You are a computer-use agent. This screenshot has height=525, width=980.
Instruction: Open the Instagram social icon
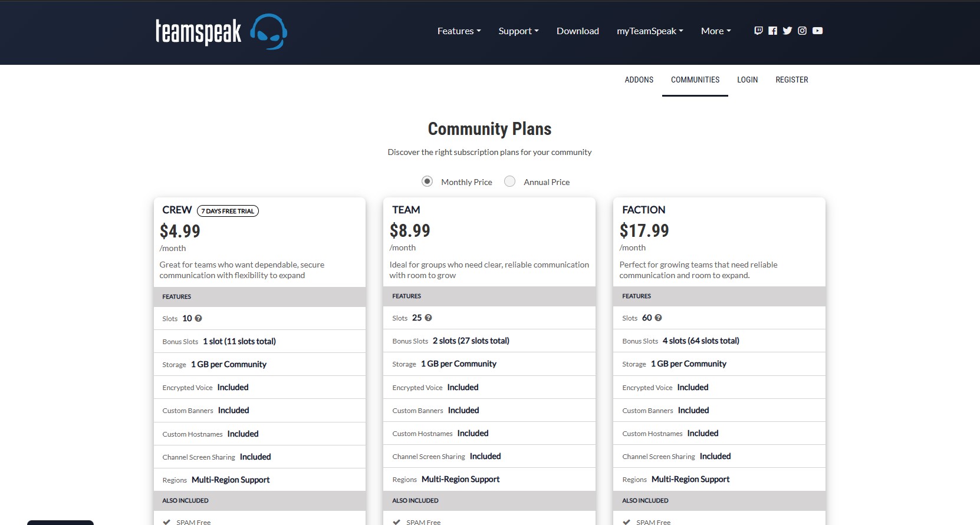tap(802, 31)
